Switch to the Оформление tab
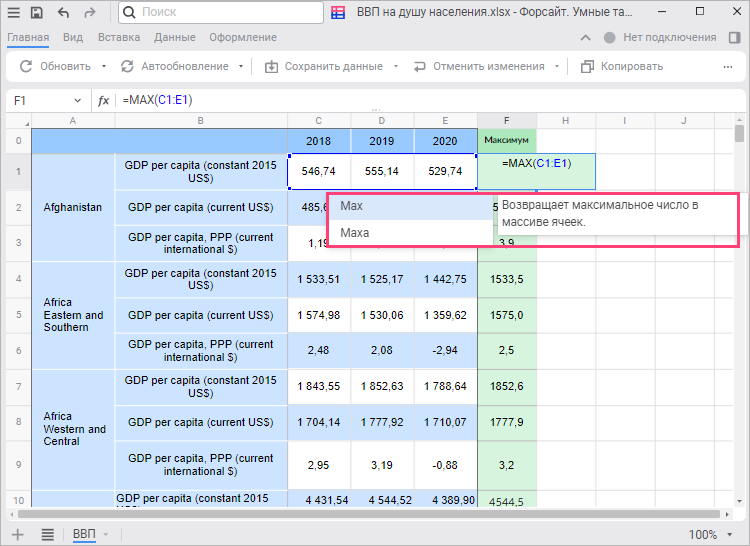The width and height of the screenshot is (750, 546). (x=242, y=38)
